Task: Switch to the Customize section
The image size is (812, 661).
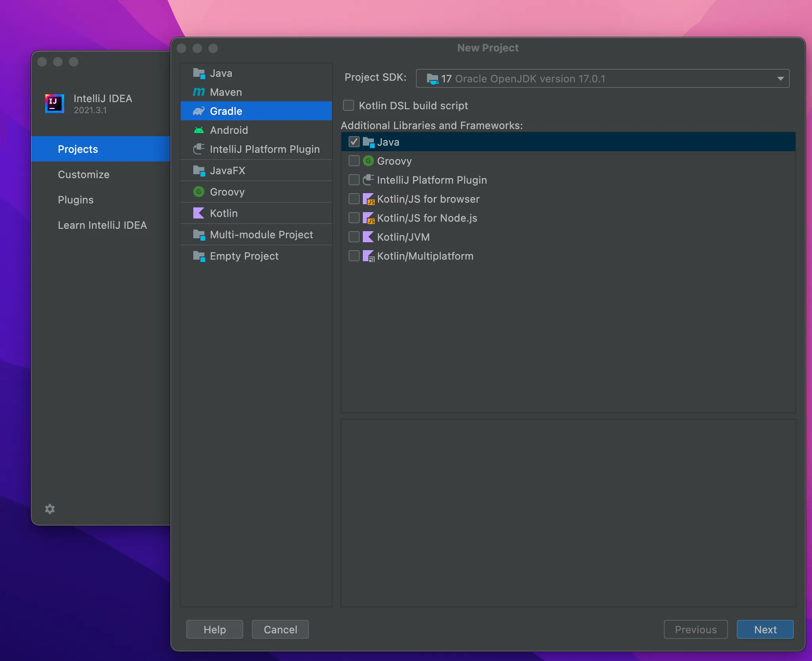Action: [x=84, y=175]
